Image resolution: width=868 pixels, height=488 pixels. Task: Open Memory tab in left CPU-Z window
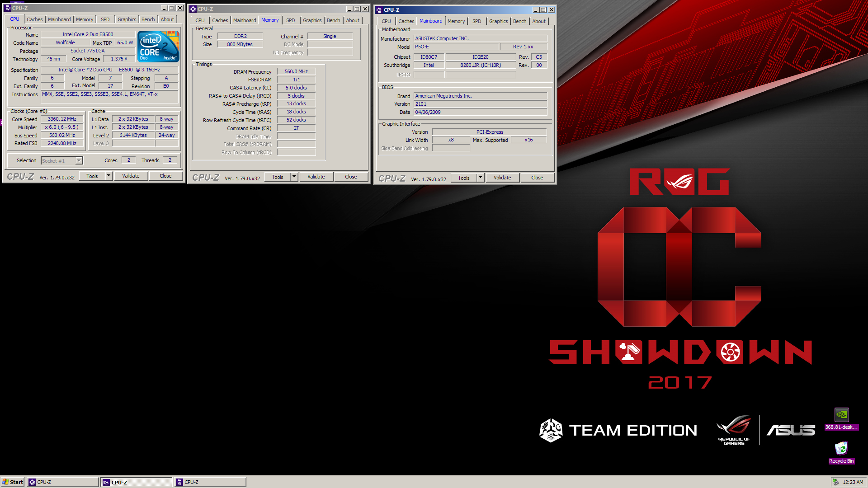point(85,19)
